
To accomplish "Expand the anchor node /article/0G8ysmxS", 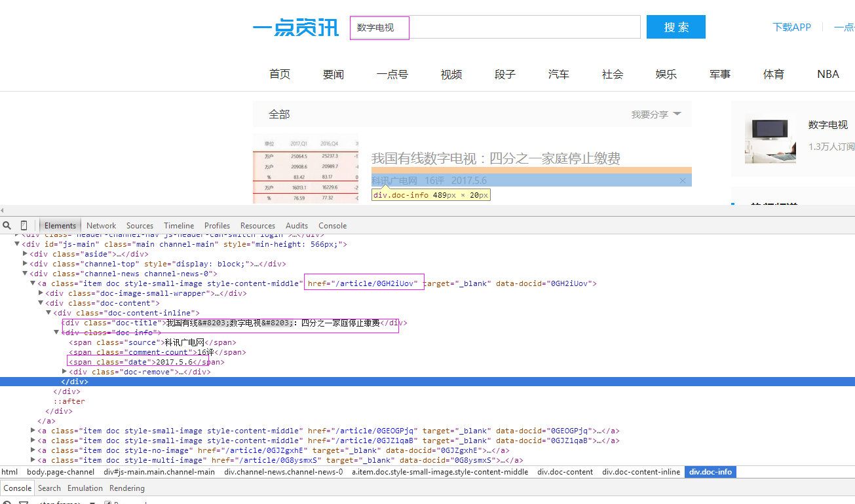I will (x=33, y=460).
